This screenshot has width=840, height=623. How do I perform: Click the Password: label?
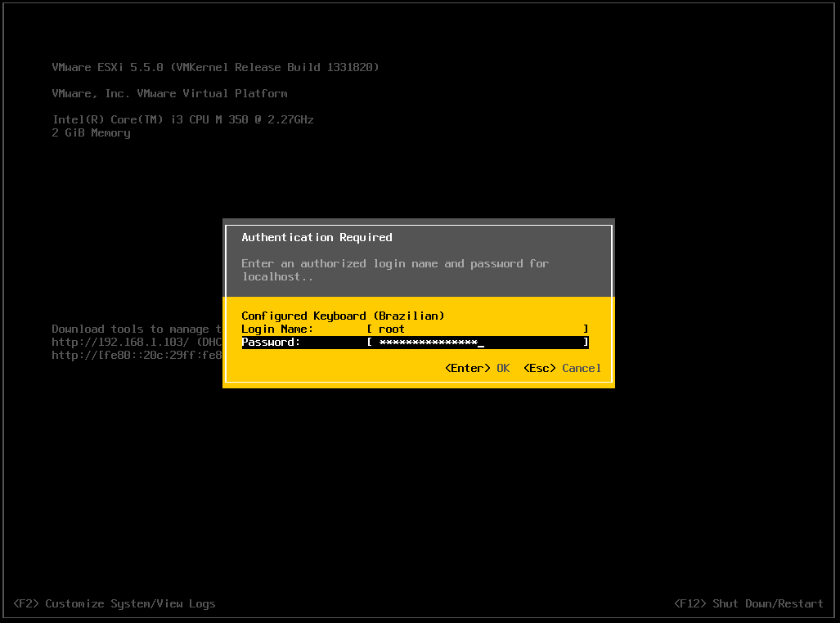(x=271, y=343)
